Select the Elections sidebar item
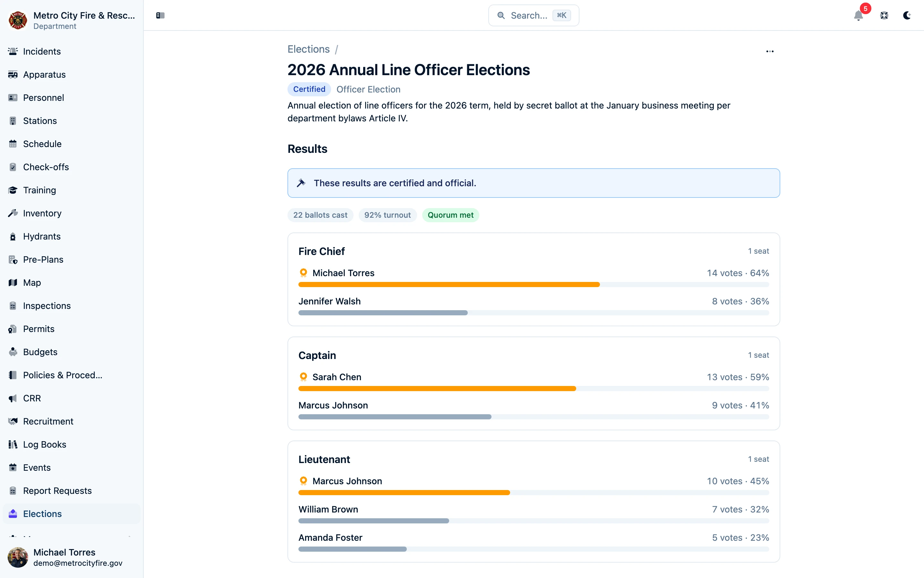This screenshot has width=924, height=578. pos(72,514)
